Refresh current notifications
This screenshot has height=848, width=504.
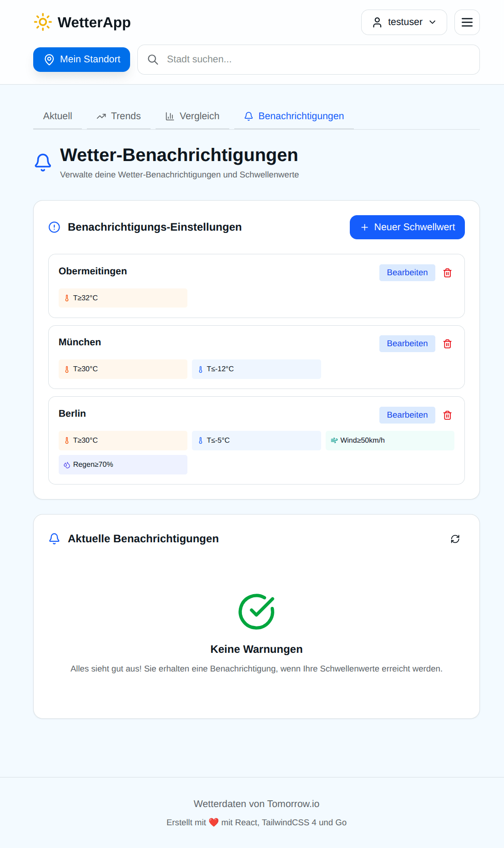455,539
